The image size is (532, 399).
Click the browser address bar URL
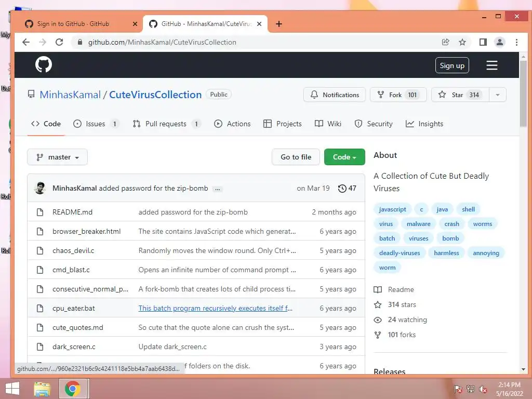[162, 42]
